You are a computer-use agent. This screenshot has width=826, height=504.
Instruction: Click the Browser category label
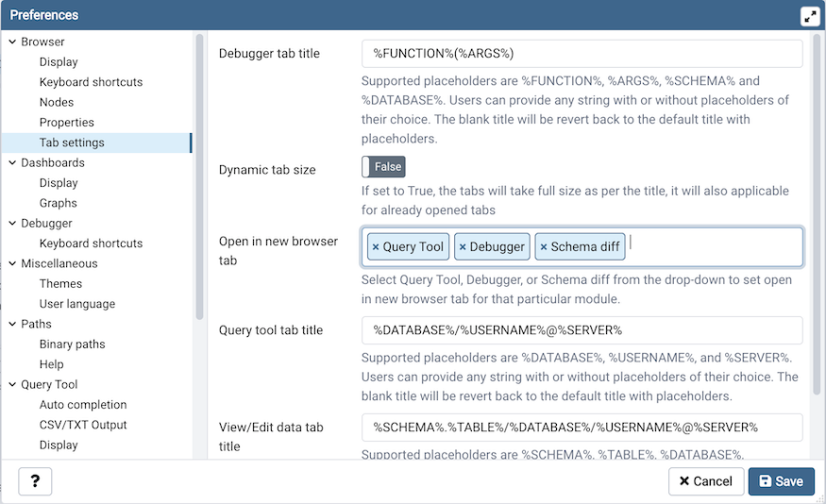(x=42, y=42)
